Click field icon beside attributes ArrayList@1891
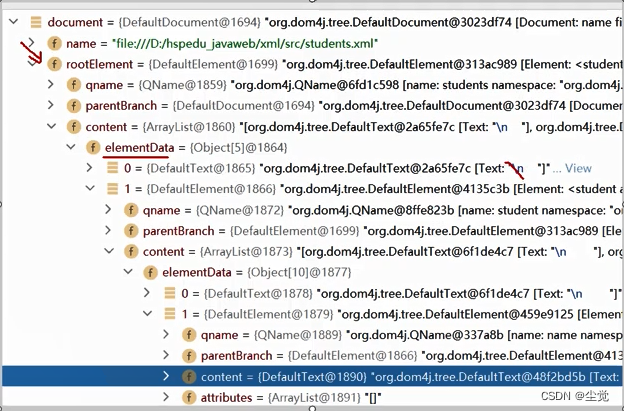 (189, 397)
